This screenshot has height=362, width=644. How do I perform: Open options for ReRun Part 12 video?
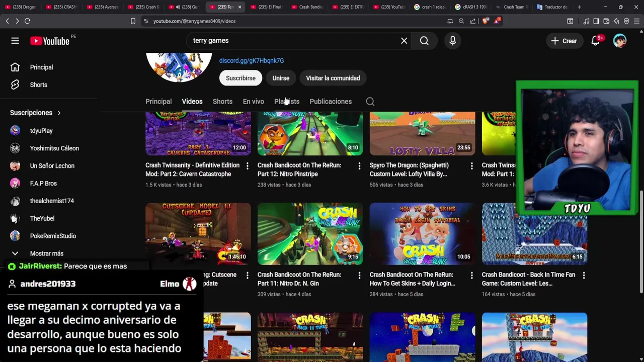(x=359, y=166)
